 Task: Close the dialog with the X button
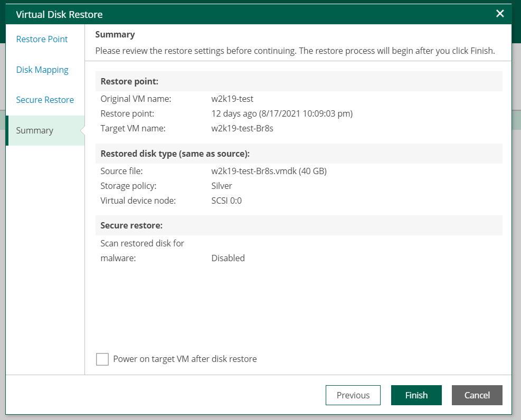coord(500,14)
